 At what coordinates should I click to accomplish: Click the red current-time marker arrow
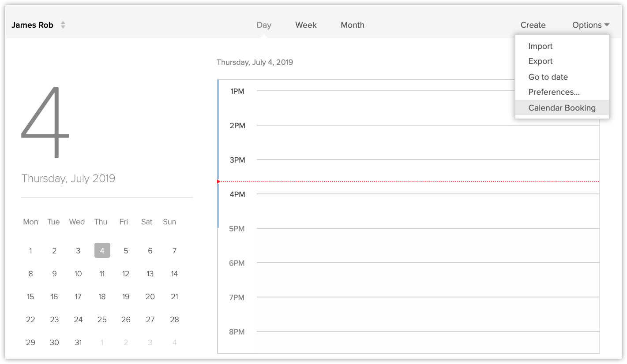point(219,182)
